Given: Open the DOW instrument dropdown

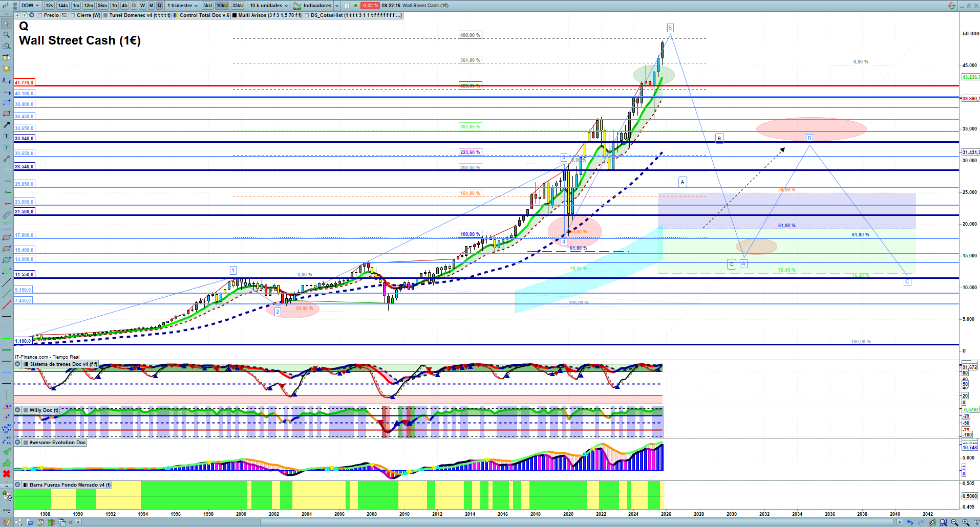Looking at the screenshot, I should [30, 6].
